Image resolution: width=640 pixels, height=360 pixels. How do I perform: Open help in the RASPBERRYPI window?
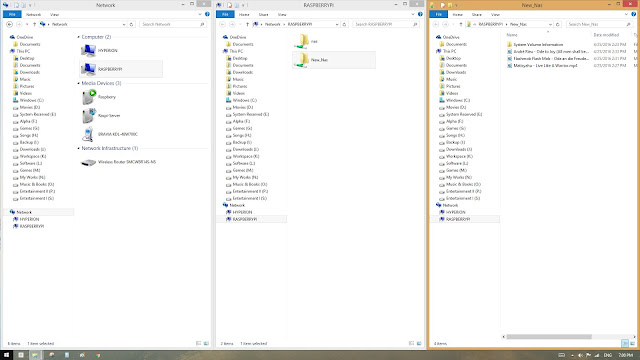420,14
